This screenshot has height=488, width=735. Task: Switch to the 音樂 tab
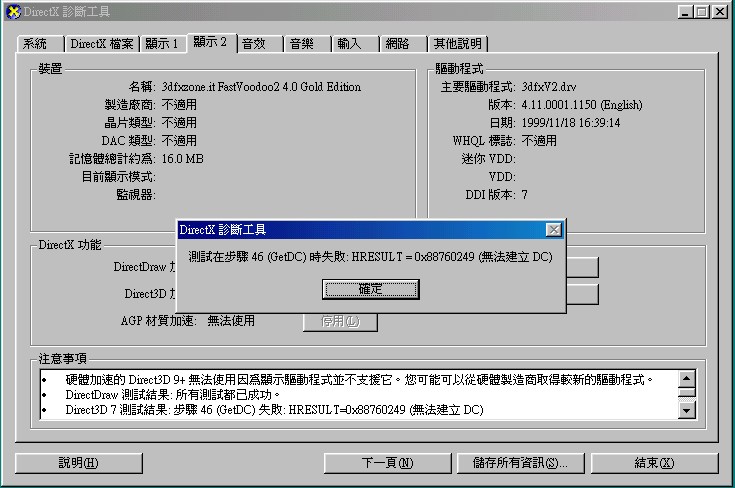(x=307, y=44)
